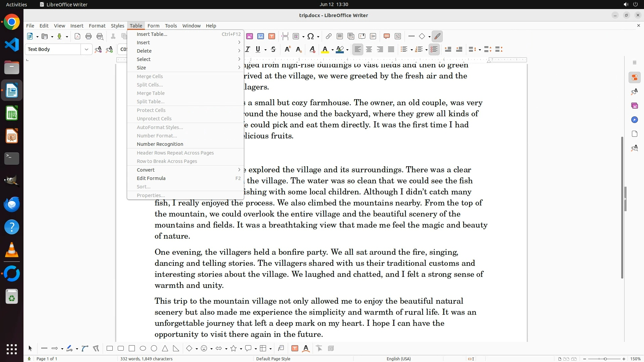Open the Text Body paragraph style dropdown
Viewport: 644px width, 362px height.
coord(87,49)
